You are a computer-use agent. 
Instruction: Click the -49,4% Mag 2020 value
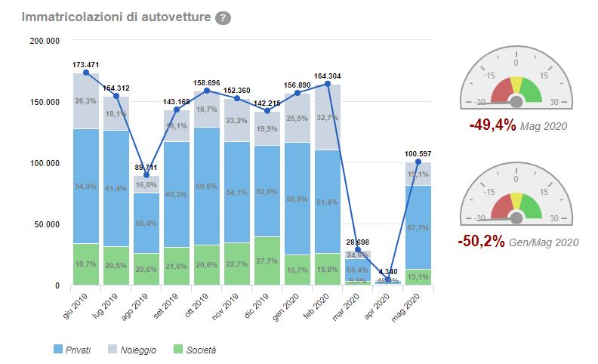tap(492, 125)
